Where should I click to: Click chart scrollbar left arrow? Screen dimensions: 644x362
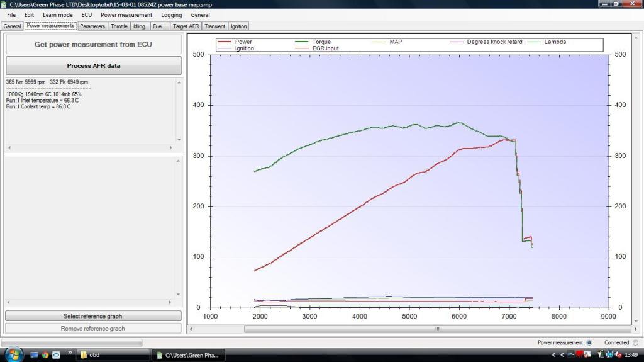coord(191,329)
